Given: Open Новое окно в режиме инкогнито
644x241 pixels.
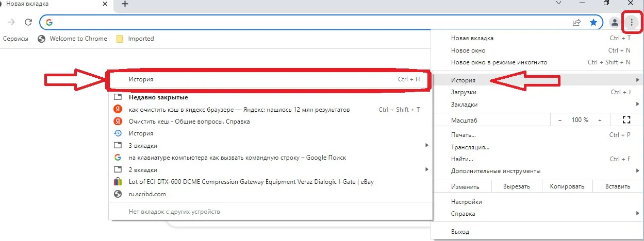Looking at the screenshot, I should point(537,62).
